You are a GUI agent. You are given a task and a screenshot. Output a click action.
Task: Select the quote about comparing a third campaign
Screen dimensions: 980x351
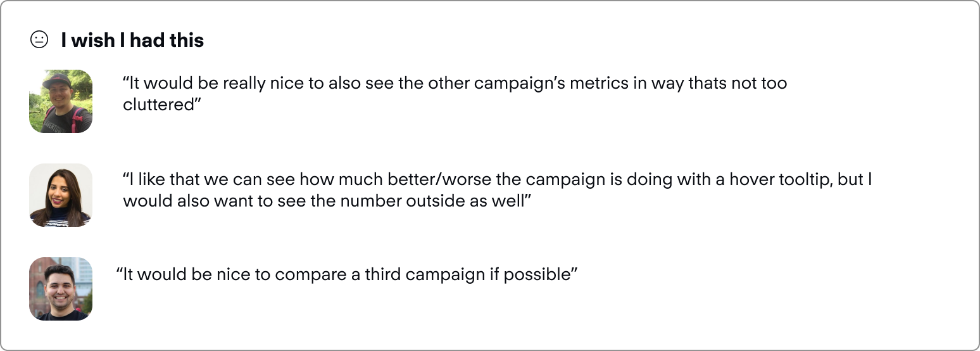coord(347,275)
